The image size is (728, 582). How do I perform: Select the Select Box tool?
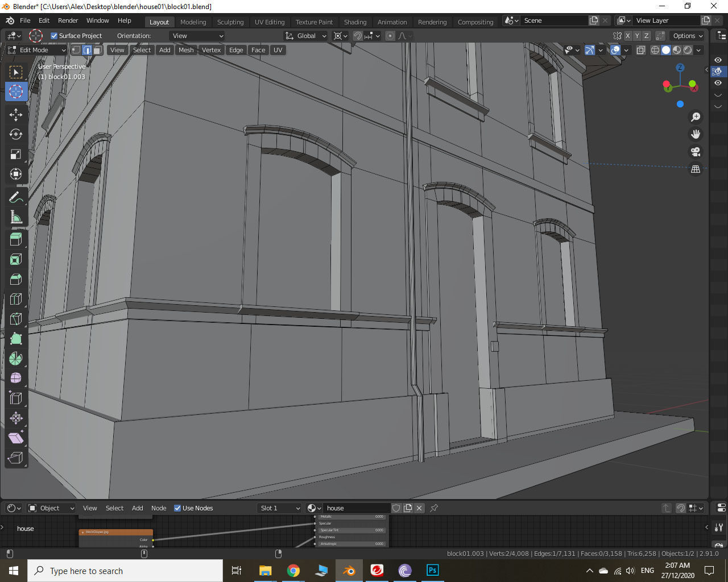pos(16,72)
